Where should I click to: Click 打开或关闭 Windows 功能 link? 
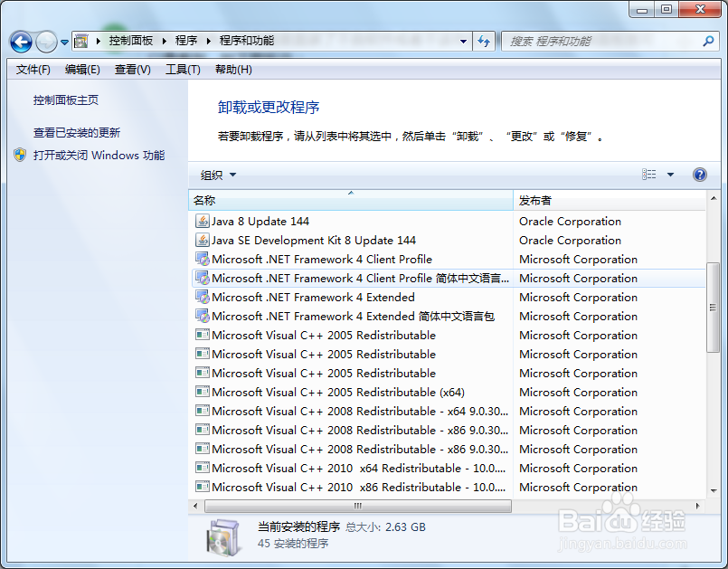(x=99, y=155)
